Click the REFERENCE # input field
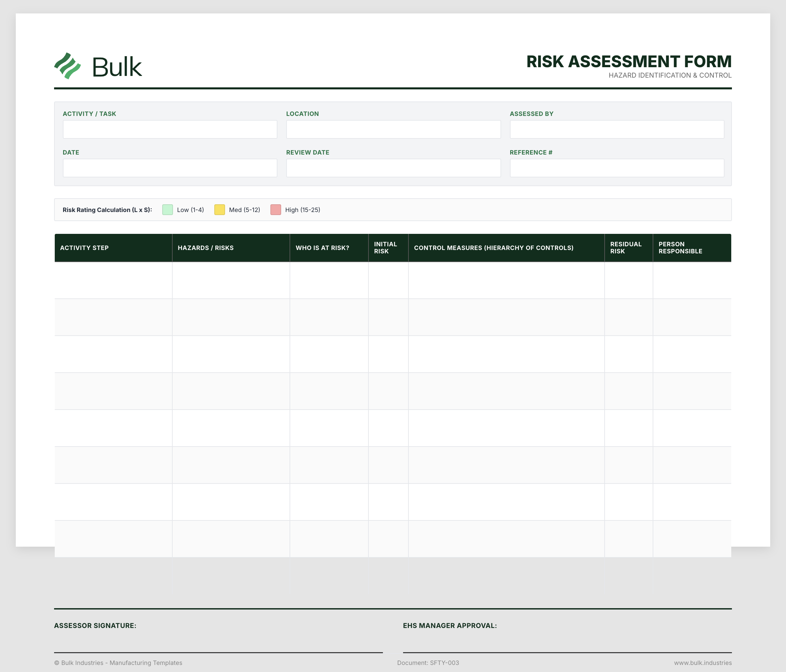 coord(617,168)
